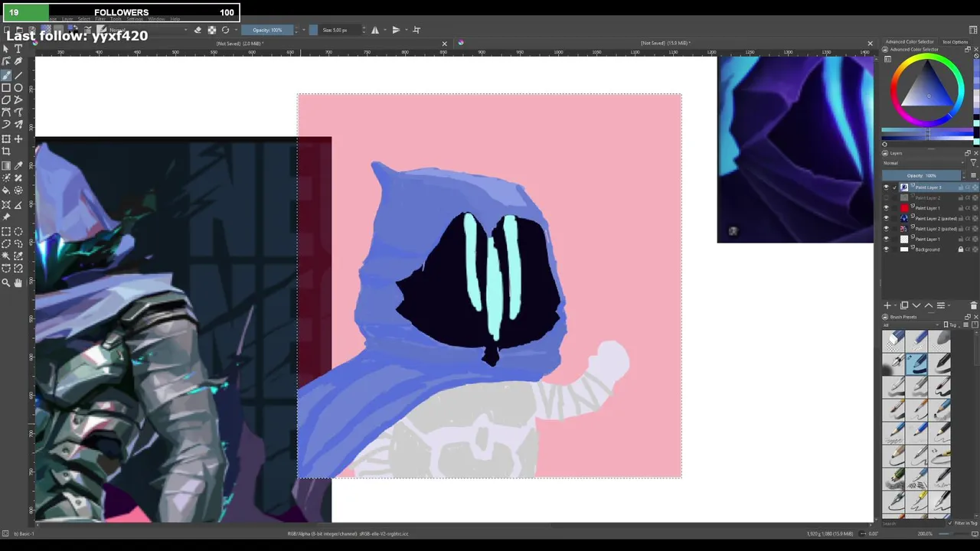The height and width of the screenshot is (551, 980).
Task: Toggle vertical mirror mode
Action: (396, 30)
